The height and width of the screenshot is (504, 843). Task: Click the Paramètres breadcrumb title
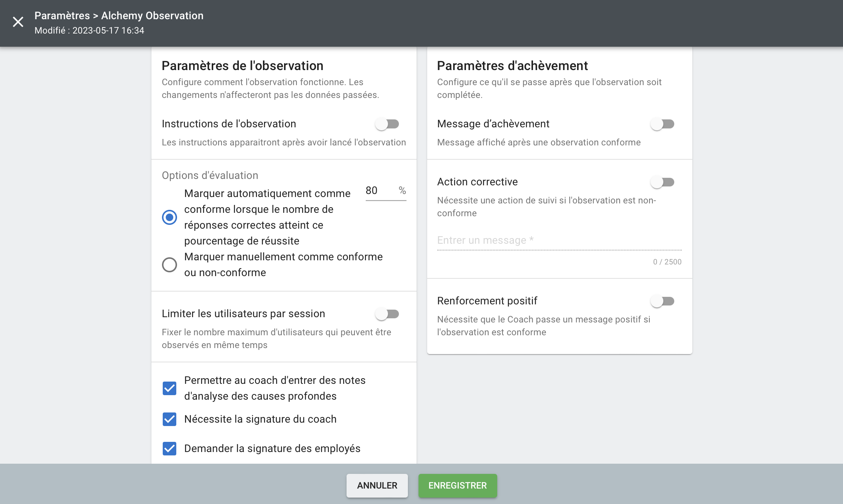pos(62,15)
